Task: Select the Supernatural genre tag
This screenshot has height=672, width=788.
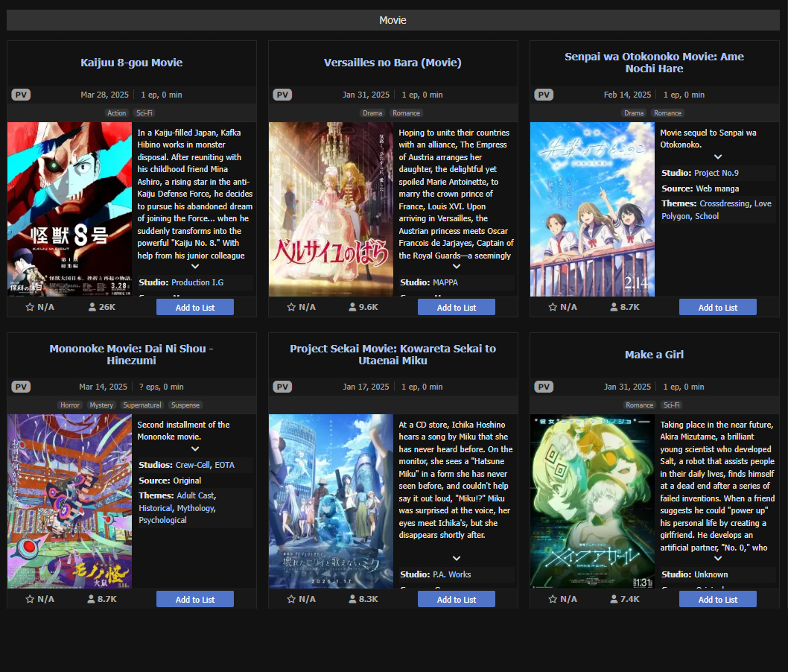Action: (x=142, y=405)
